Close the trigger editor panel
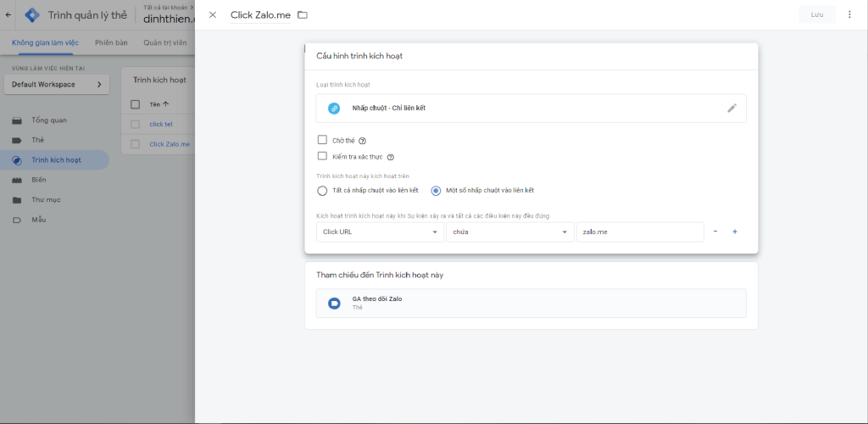This screenshot has height=424, width=868. (x=212, y=14)
